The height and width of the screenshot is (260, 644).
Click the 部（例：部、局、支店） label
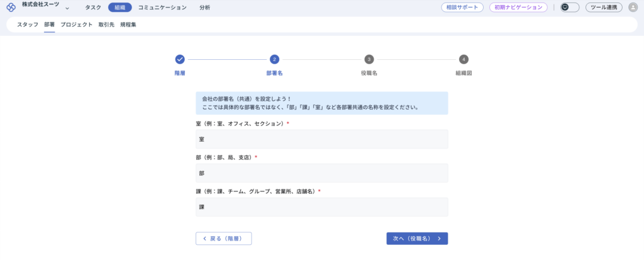tap(225, 157)
